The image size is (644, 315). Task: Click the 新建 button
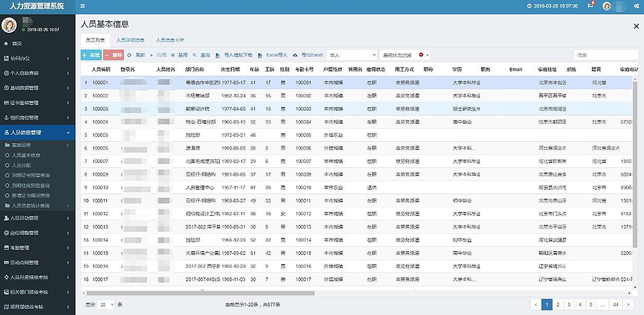coord(91,55)
